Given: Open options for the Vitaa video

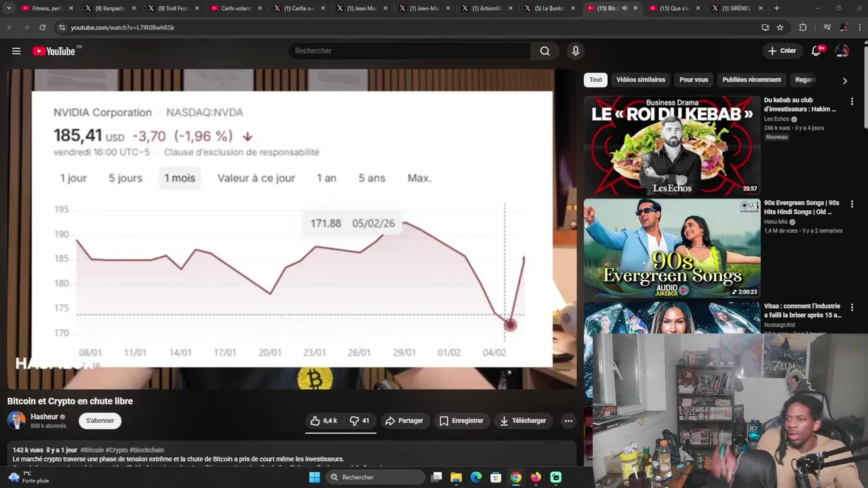Looking at the screenshot, I should point(852,308).
